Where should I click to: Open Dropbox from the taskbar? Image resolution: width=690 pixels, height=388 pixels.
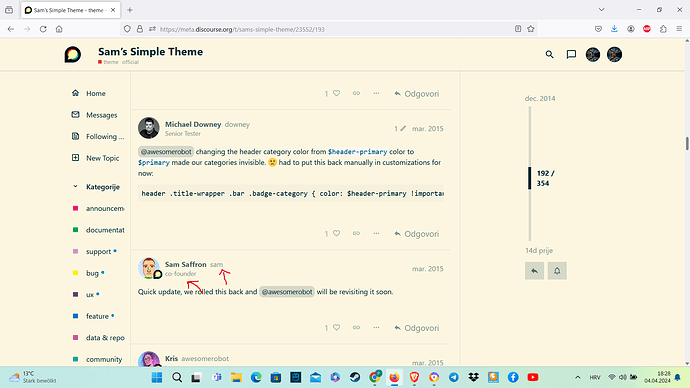tap(473, 377)
